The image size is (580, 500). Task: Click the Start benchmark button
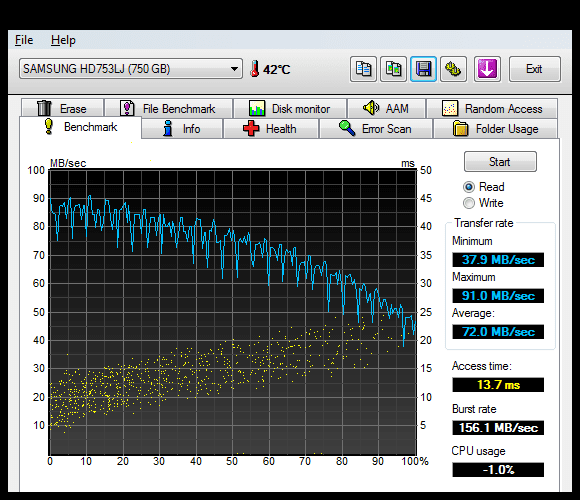click(500, 162)
